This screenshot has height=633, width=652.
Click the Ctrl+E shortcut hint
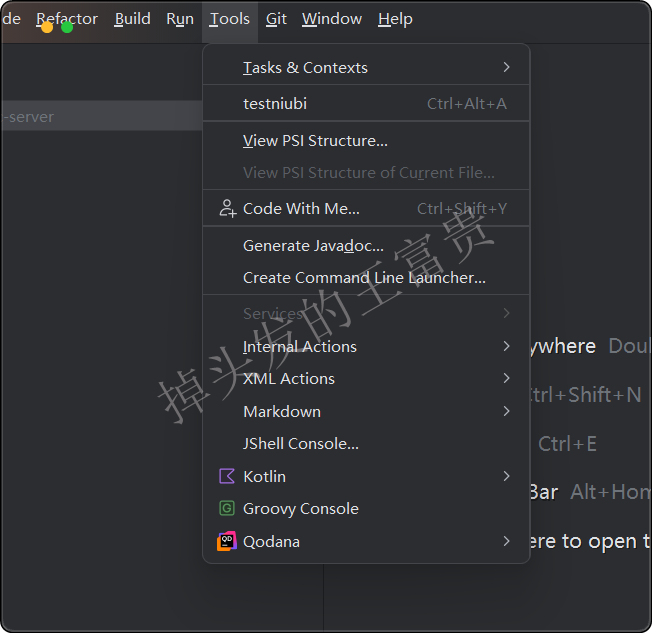[x=567, y=444]
